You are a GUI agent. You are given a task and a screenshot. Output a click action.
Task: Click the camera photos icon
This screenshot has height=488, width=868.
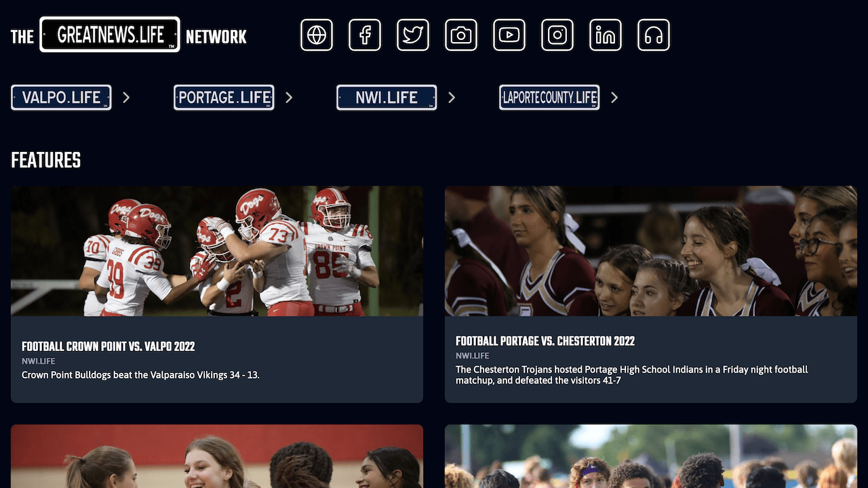point(461,35)
